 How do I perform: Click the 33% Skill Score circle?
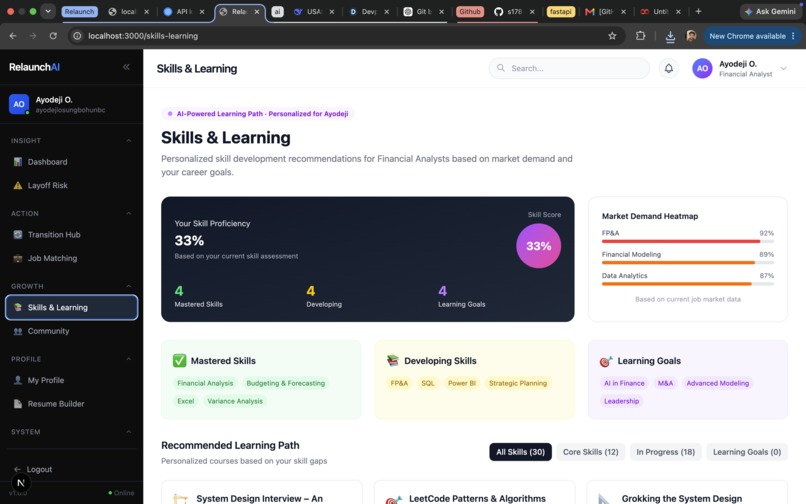coord(538,246)
